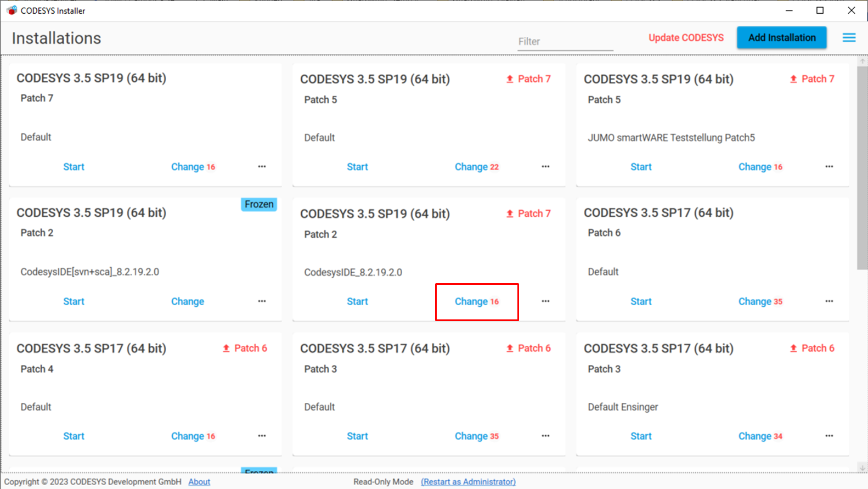Start CODESYS 3.5 SP19 Patch 7
This screenshot has height=489, width=868.
coord(74,167)
